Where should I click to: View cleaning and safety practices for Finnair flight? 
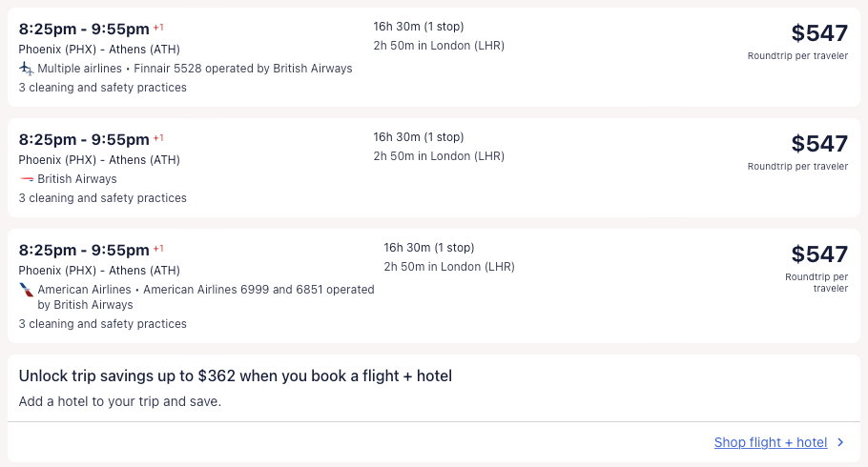[x=102, y=88]
